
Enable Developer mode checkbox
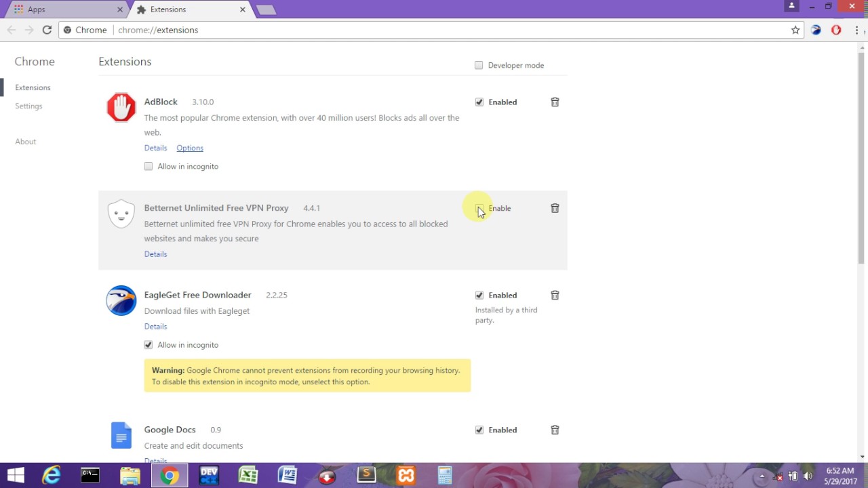pyautogui.click(x=479, y=65)
